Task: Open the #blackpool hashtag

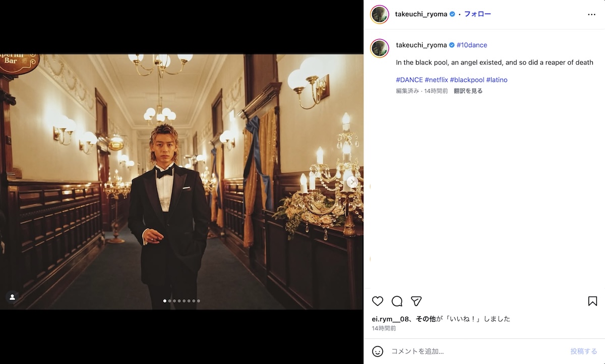Action: [x=467, y=80]
